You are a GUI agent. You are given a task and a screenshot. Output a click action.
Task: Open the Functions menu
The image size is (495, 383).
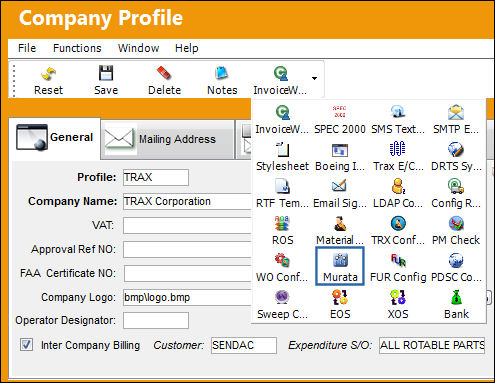click(x=77, y=48)
